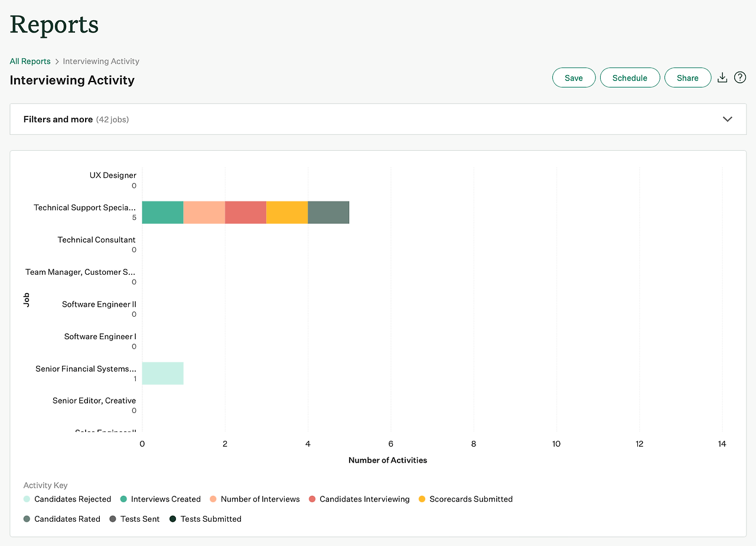The height and width of the screenshot is (546, 756).
Task: Click the Technical Support Specialist activity bar
Action: 245,212
